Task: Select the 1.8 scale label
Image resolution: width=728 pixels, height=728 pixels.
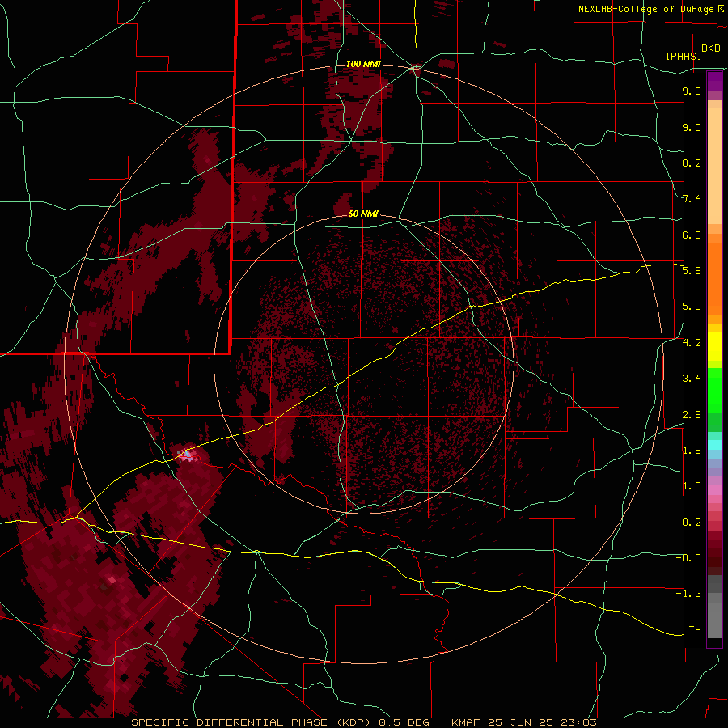Action: tap(692, 451)
